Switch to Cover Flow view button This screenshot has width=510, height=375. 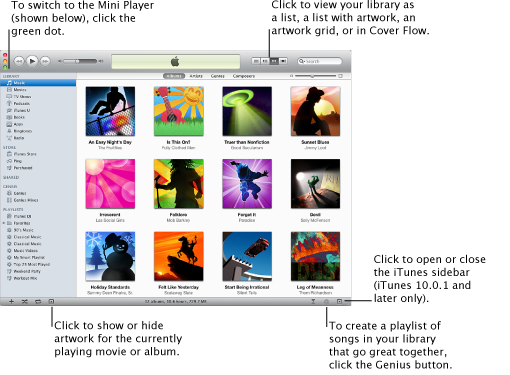283,61
